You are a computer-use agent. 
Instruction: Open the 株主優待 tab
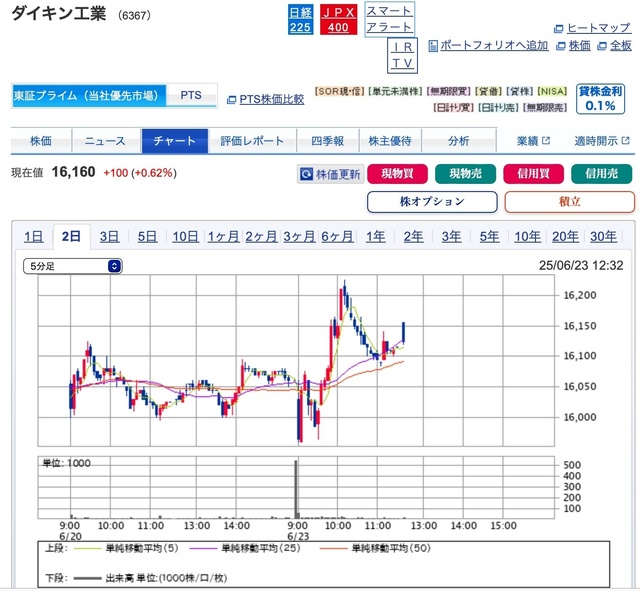(x=390, y=141)
